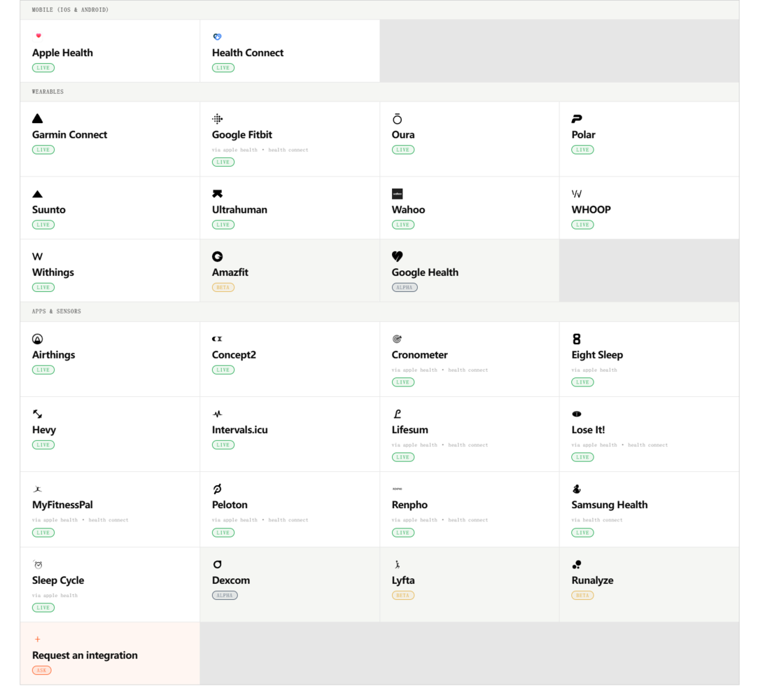Click the BETA badge under Amazfit
This screenshot has width=784, height=700.
223,288
